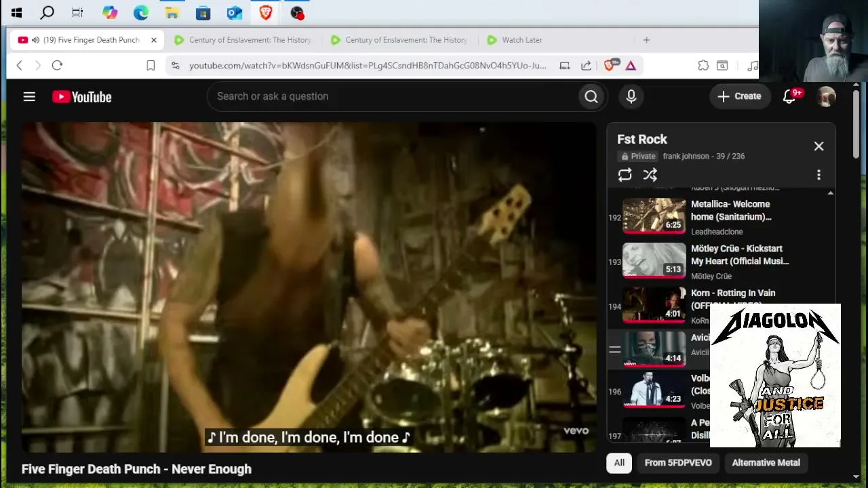Play Mötley Crüe Kickstart My Heart thumbnail

(654, 261)
